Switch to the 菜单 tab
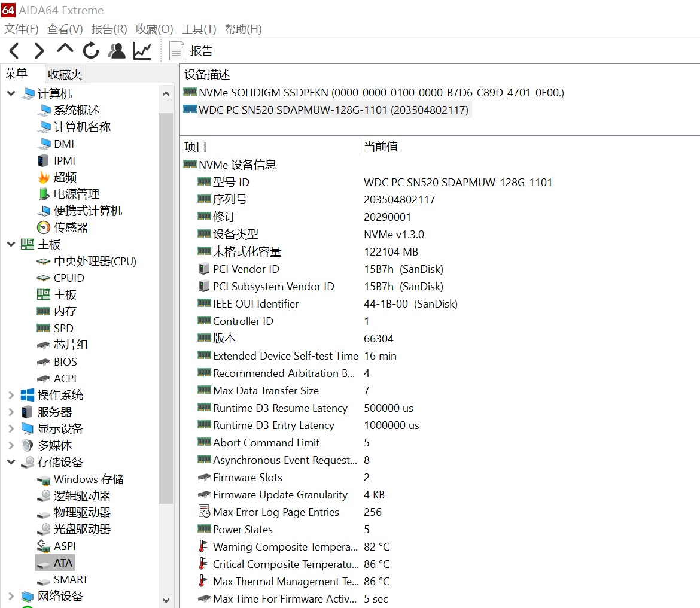 coord(17,74)
